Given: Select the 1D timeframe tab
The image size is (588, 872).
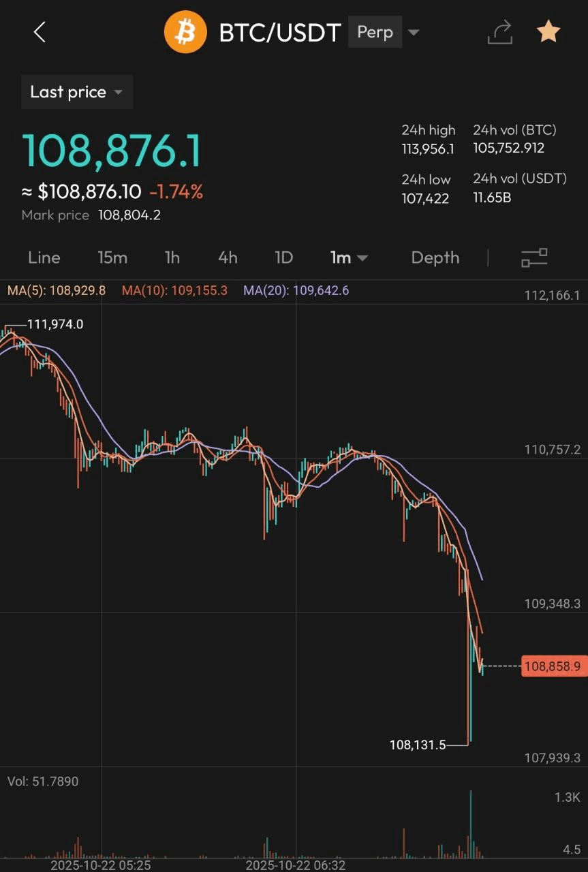Looking at the screenshot, I should point(283,258).
